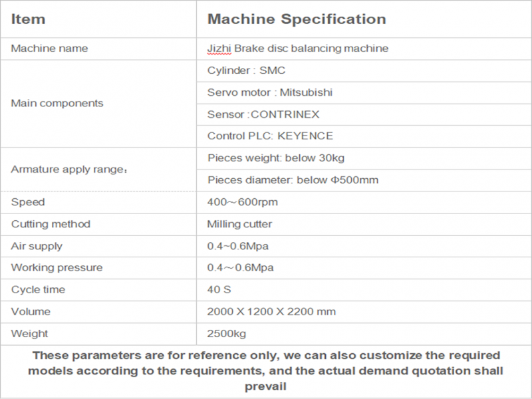Click the Item column header

[29, 19]
